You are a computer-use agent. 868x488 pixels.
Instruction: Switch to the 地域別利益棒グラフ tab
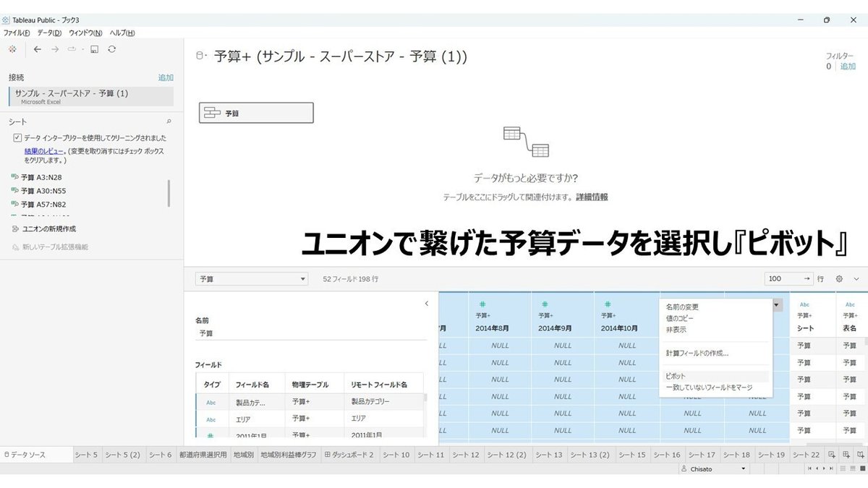[289, 455]
